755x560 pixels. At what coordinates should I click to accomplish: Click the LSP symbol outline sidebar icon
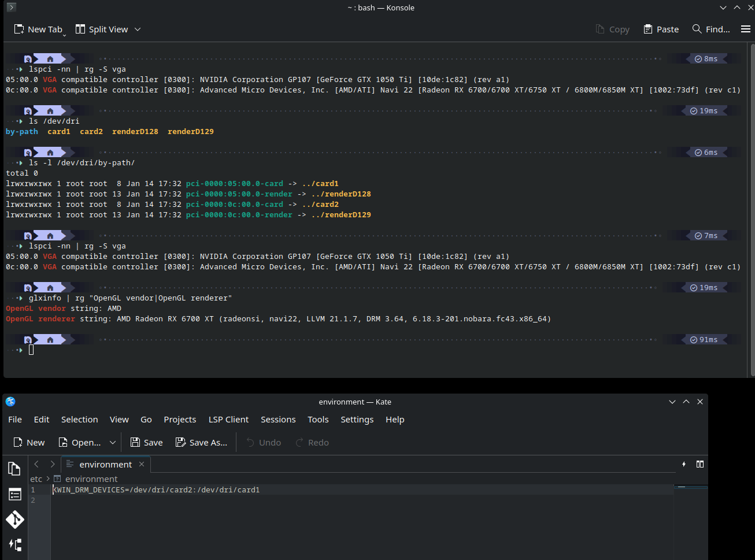pyautogui.click(x=14, y=544)
